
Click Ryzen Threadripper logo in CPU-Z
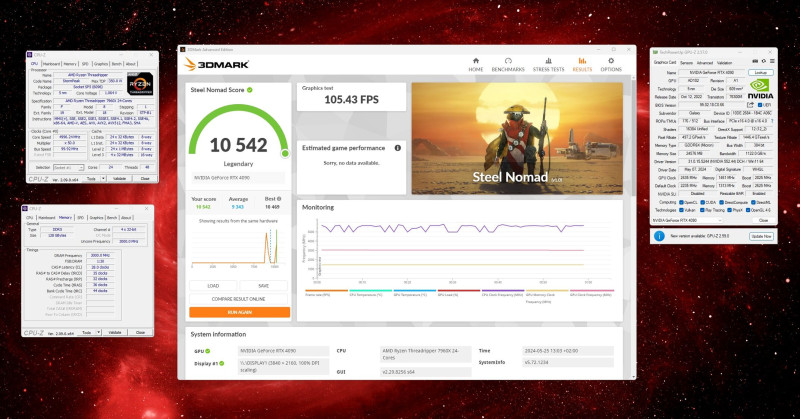(x=140, y=84)
